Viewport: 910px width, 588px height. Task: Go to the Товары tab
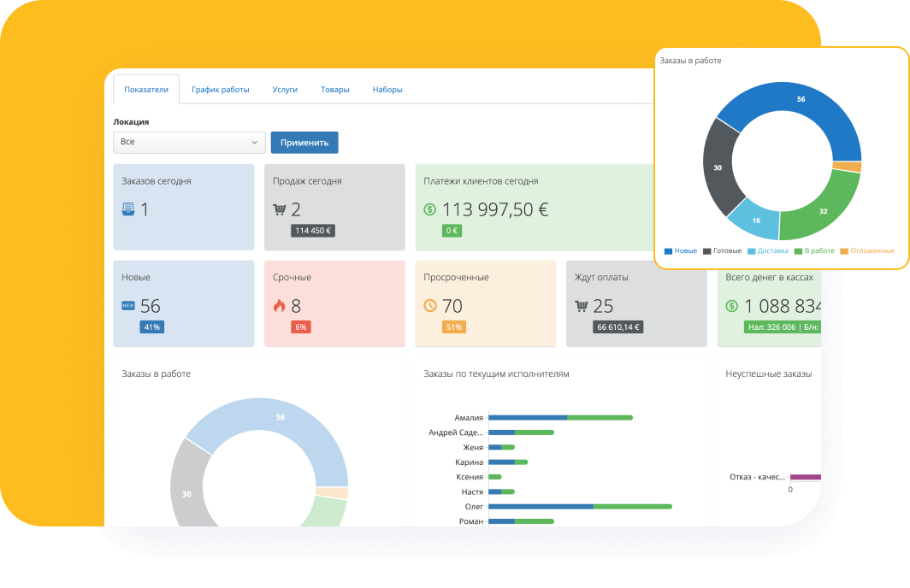[335, 90]
